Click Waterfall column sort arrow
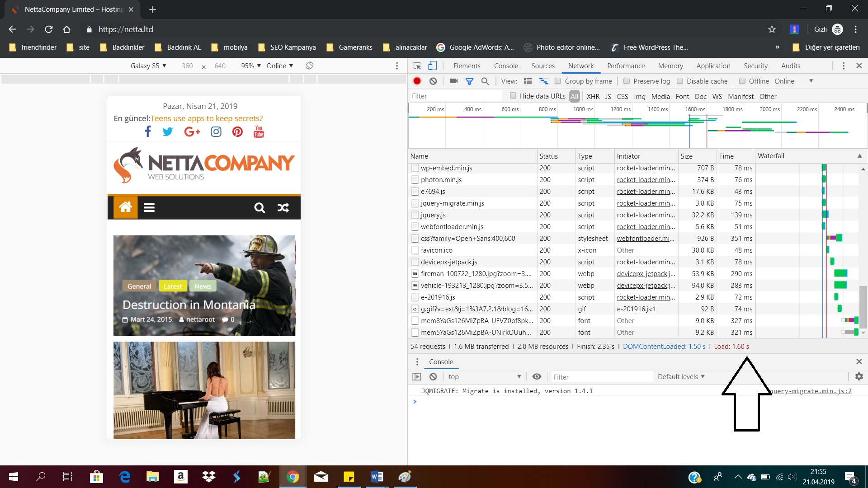 [859, 156]
